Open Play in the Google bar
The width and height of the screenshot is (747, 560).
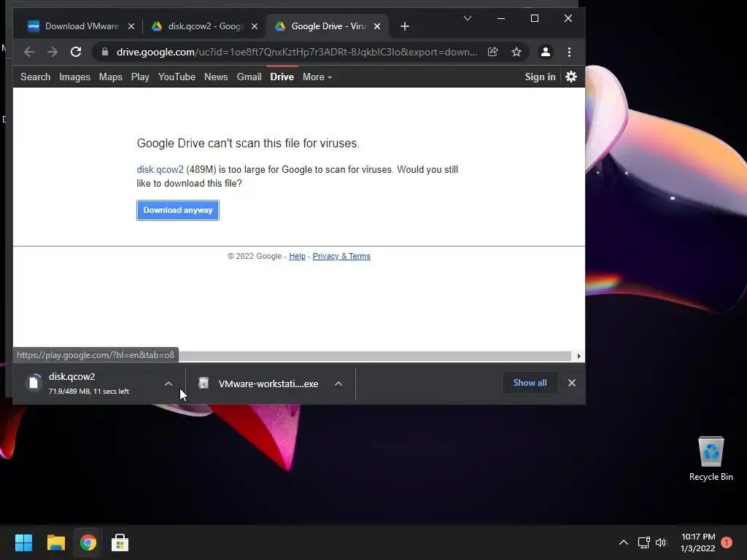140,77
